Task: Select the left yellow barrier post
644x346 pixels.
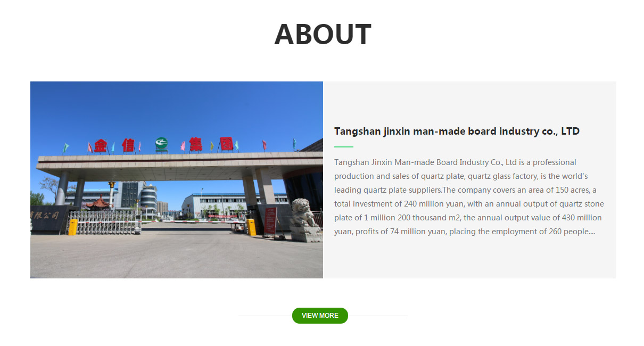Action: pos(73,227)
